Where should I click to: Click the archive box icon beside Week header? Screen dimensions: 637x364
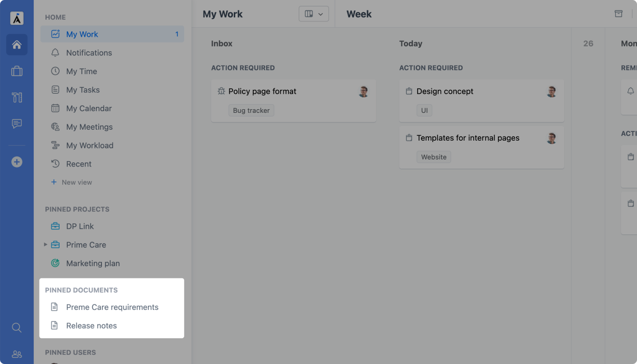point(618,14)
